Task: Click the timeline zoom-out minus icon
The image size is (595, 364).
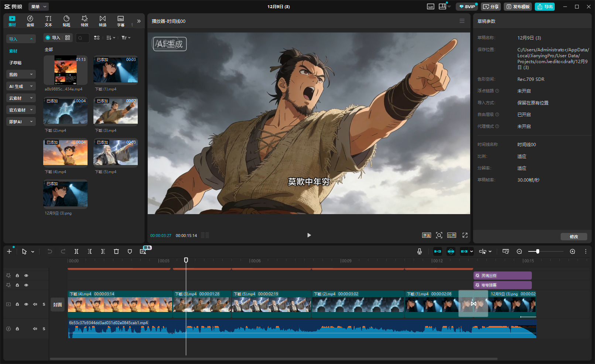Action: tap(519, 251)
